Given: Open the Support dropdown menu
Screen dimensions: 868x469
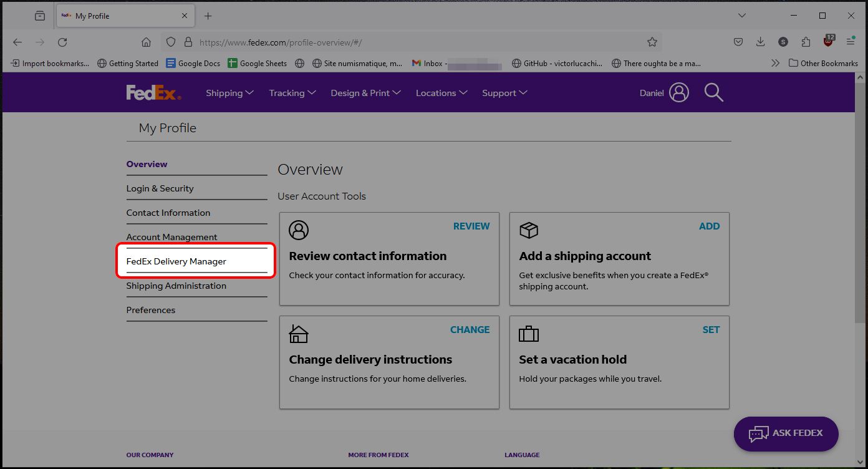Looking at the screenshot, I should click(504, 92).
